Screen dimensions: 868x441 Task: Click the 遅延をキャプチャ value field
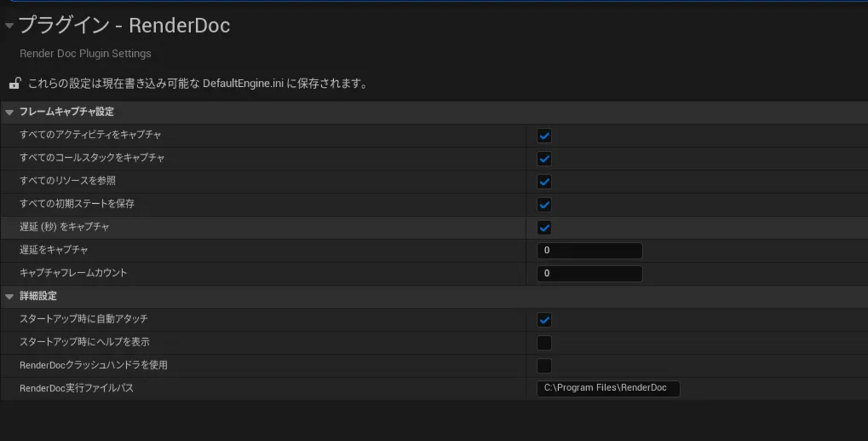[590, 250]
